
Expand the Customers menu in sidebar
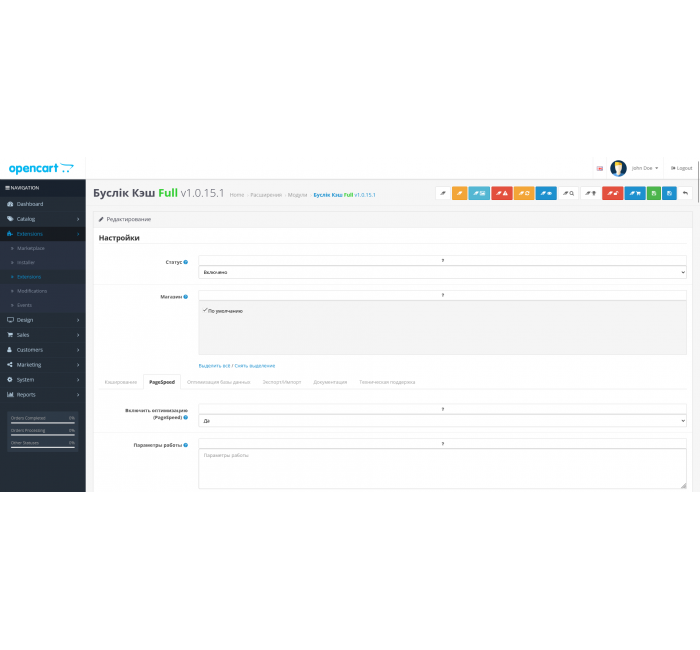[43, 350]
